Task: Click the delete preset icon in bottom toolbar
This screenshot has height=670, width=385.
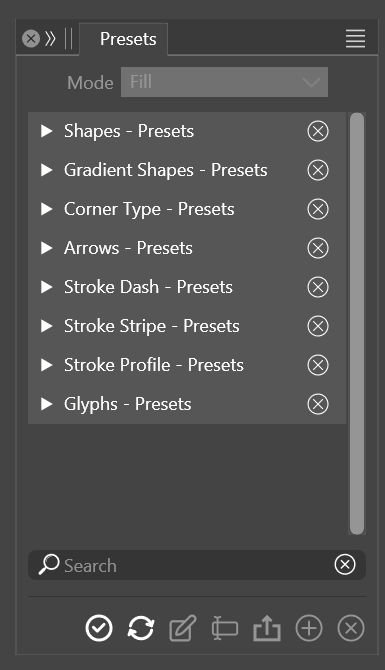Action: (x=351, y=628)
